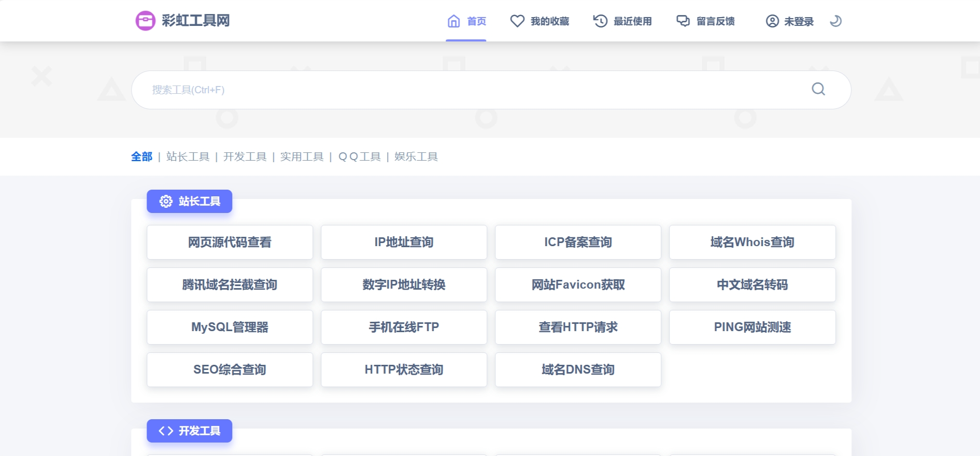The image size is (980, 456).
Task: Click the magnifier search icon
Action: tap(818, 89)
